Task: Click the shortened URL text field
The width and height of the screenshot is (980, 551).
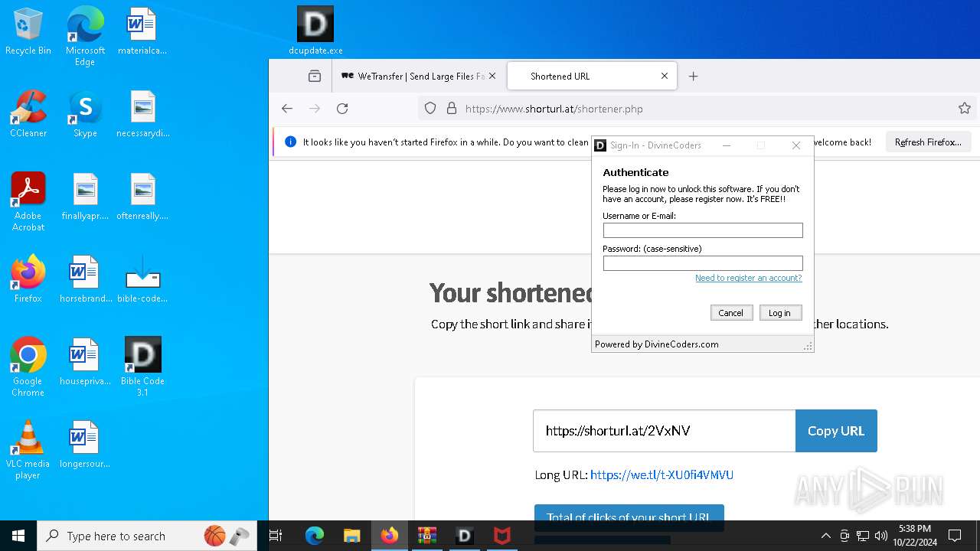Action: [665, 431]
